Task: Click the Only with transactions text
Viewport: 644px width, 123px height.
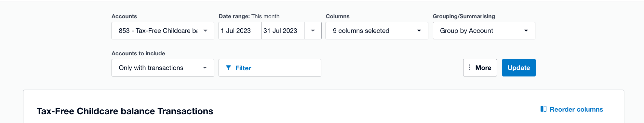Action: click(x=151, y=68)
